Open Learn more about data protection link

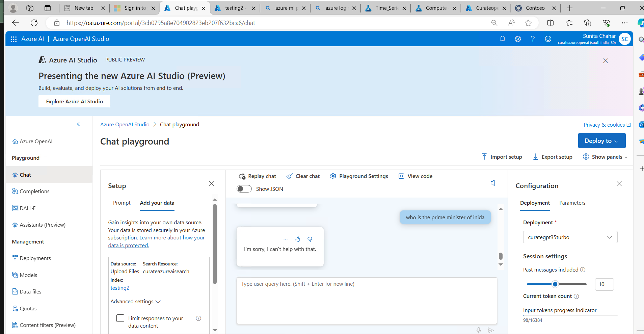click(x=157, y=241)
